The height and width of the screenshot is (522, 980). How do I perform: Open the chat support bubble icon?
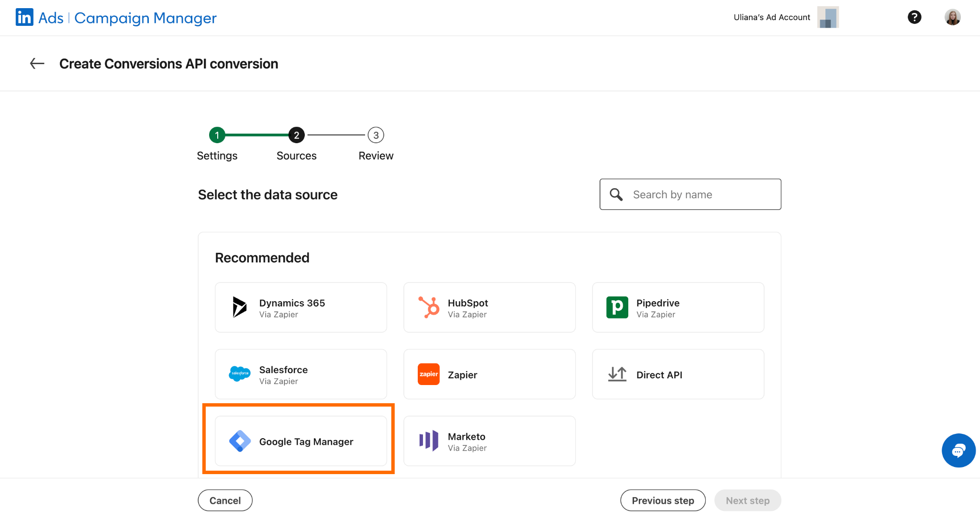click(958, 451)
